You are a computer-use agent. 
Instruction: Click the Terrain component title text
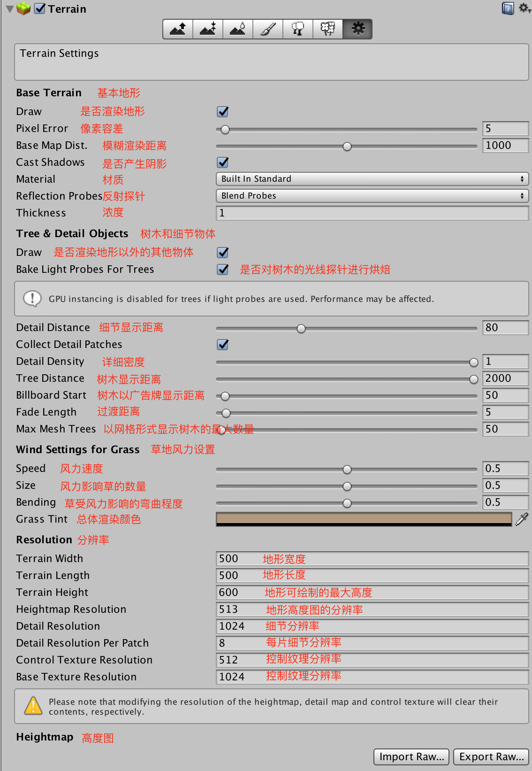67,9
